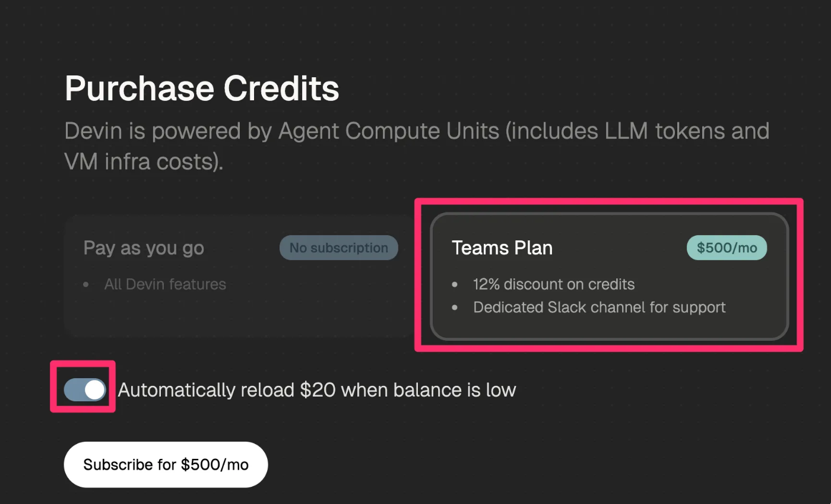Click the $500/mo price badge
The width and height of the screenshot is (831, 504).
click(727, 248)
